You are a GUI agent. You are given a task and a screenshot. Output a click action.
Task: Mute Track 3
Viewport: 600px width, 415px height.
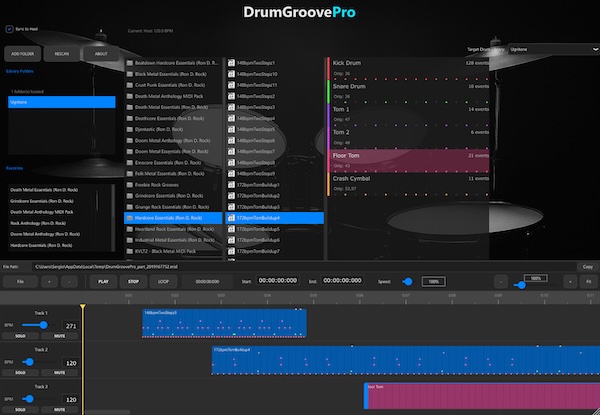click(x=59, y=410)
